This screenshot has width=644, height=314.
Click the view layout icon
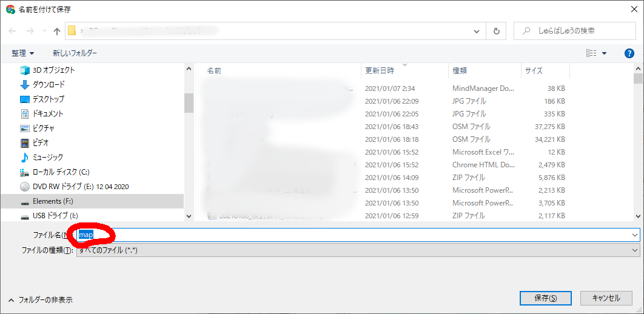[591, 53]
